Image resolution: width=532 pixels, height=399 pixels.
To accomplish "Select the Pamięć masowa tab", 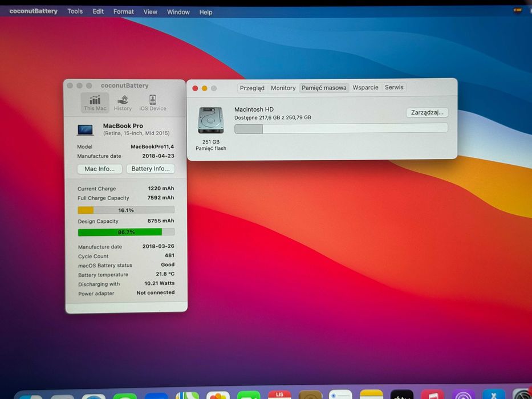I will tap(324, 88).
